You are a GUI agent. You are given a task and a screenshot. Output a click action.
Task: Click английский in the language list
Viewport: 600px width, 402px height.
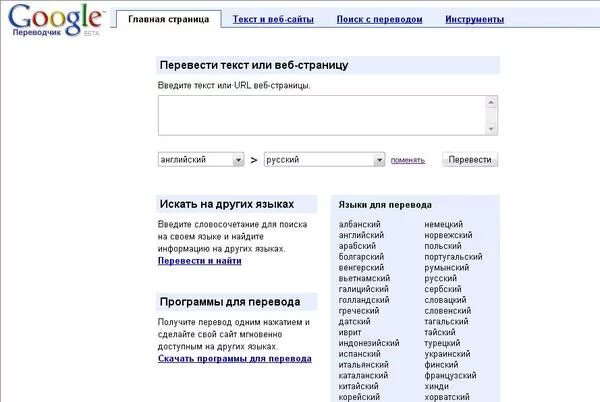[361, 235]
